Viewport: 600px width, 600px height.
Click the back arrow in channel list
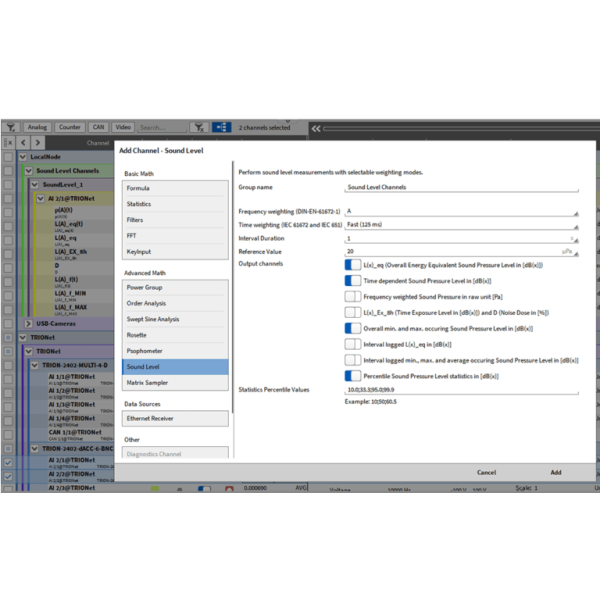coord(25,143)
